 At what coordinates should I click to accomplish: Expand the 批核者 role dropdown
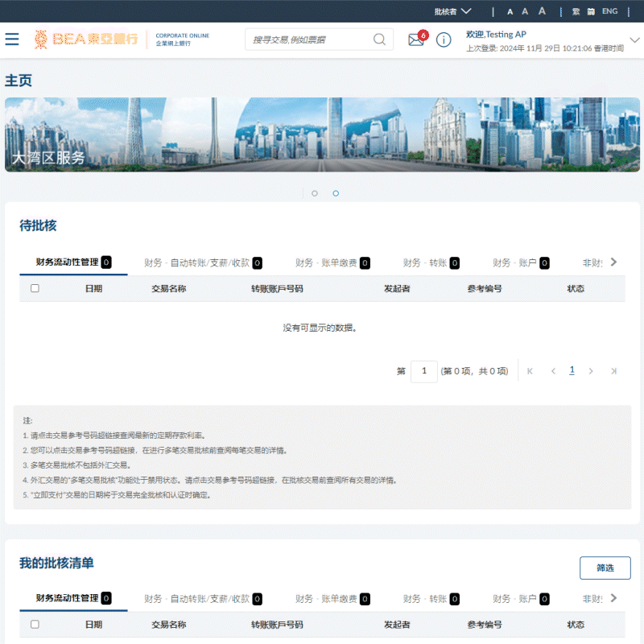pos(452,11)
